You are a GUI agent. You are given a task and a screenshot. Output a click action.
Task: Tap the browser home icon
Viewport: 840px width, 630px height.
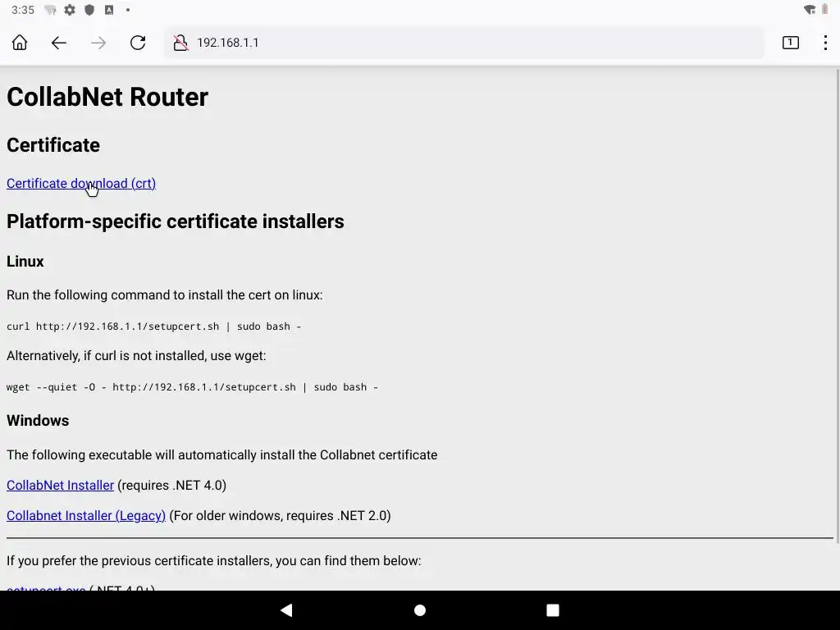(x=20, y=43)
